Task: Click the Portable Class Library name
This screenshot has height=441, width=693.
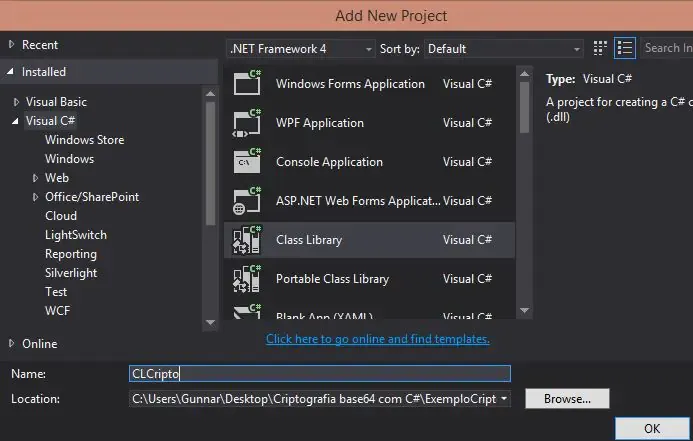Action: tap(332, 278)
